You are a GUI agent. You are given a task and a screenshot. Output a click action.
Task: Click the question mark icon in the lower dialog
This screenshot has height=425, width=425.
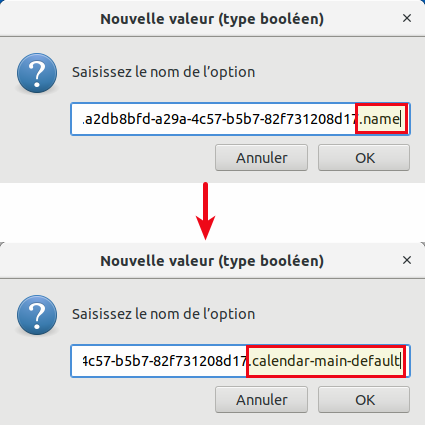(37, 315)
